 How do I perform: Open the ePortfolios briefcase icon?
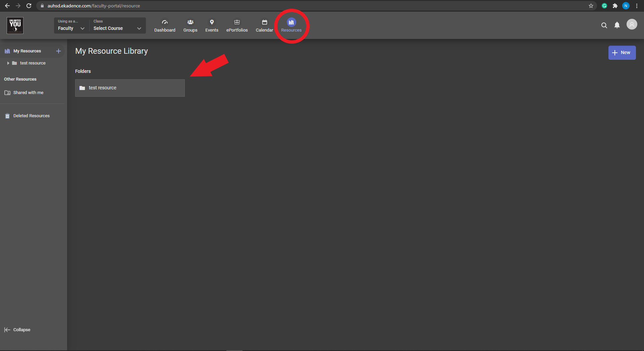(x=237, y=22)
